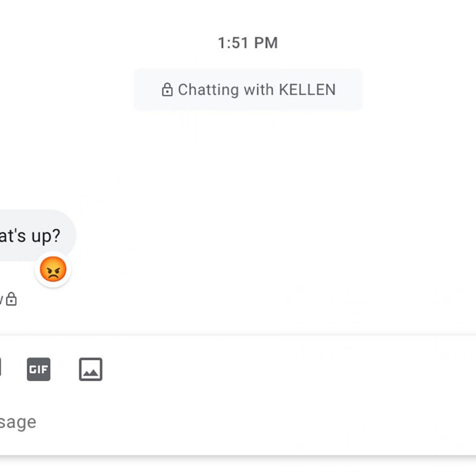The height and width of the screenshot is (476, 476).
Task: Click the letters "GIF" on the dark square
Action: 38,370
